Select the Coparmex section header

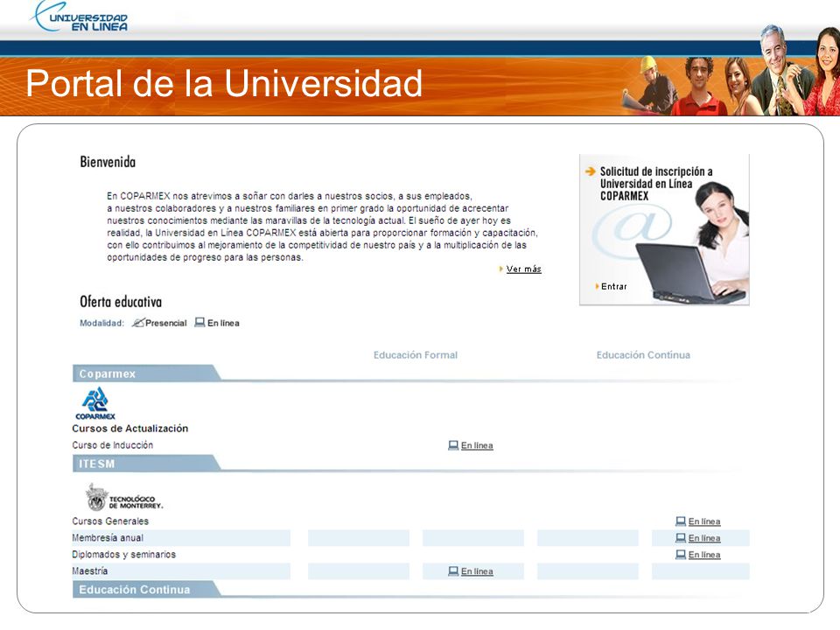[x=146, y=374]
